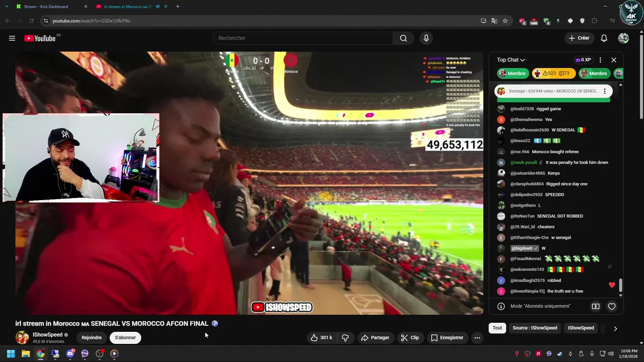Image resolution: width=644 pixels, height=362 pixels.
Task: Open more video actions ellipsis
Action: (477, 338)
